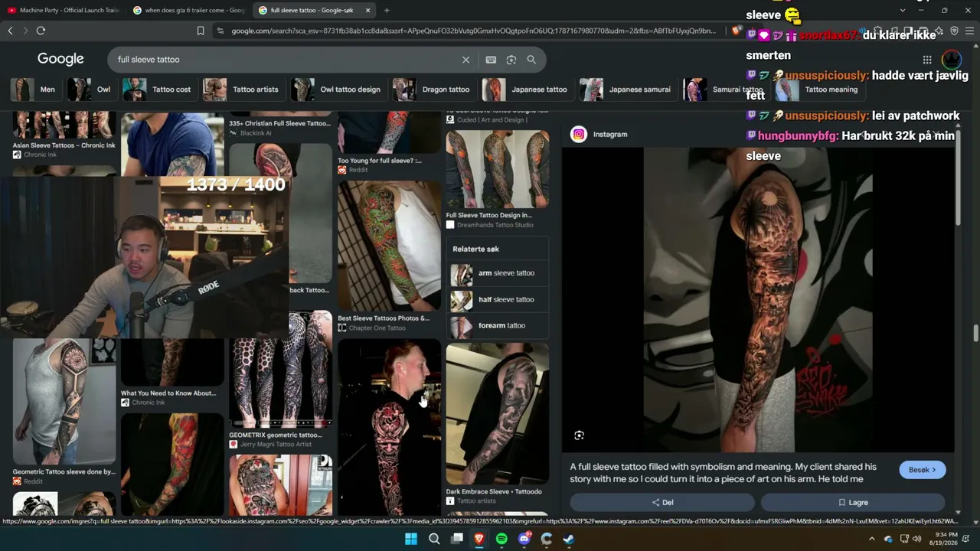The height and width of the screenshot is (551, 980).
Task: Open the volume control in system tray
Action: click(917, 539)
